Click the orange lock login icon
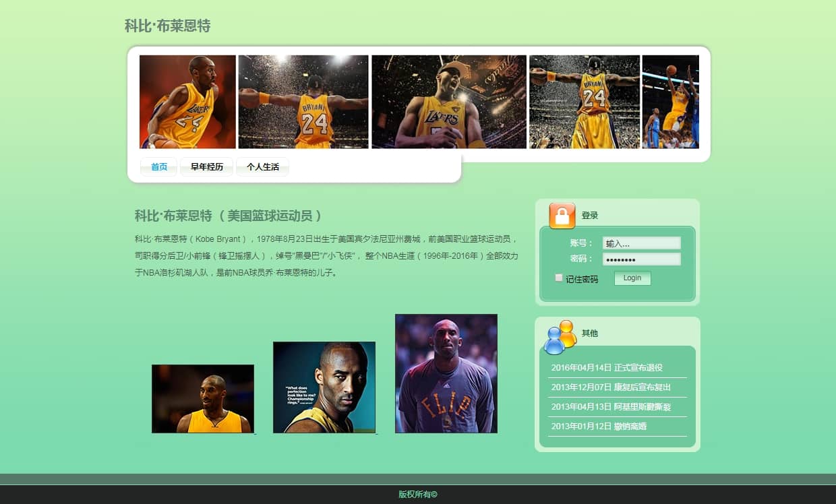The height and width of the screenshot is (504, 836). (562, 216)
